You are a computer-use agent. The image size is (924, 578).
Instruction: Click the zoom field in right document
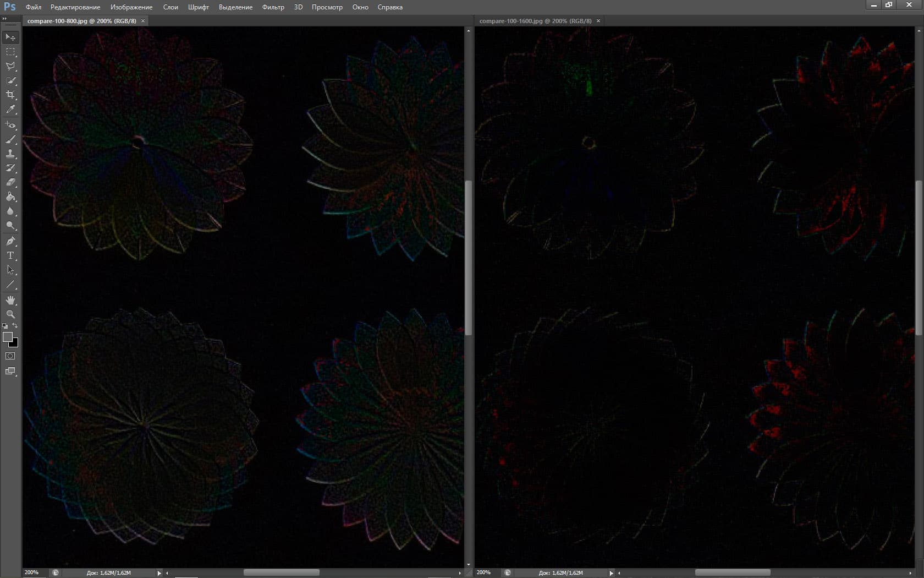coord(487,572)
